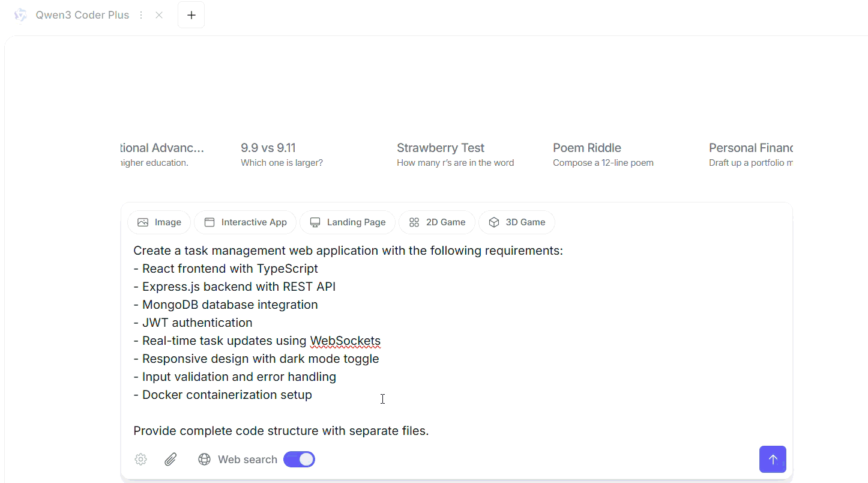Pick the Poem Riddle suggestion

603,154
